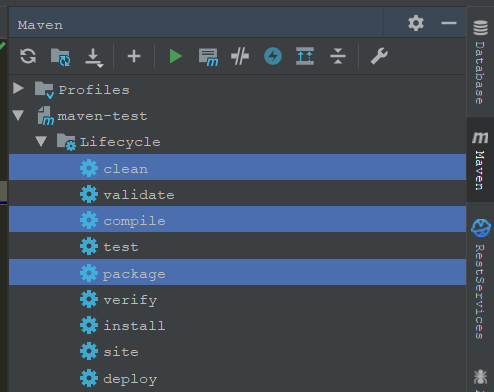Collapse the Lifecycle folder

(41, 141)
